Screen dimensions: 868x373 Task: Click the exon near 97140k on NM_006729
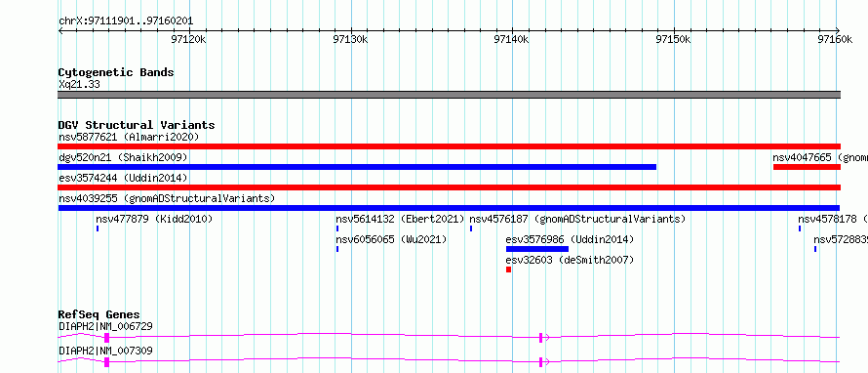tap(541, 338)
